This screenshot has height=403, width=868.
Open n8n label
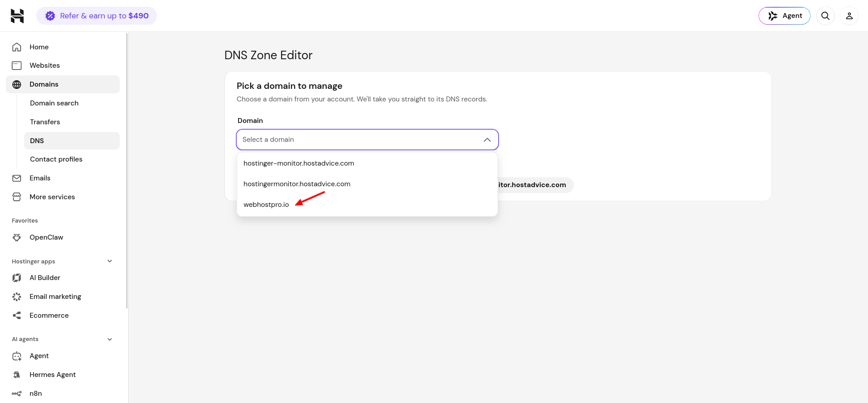coord(35,394)
